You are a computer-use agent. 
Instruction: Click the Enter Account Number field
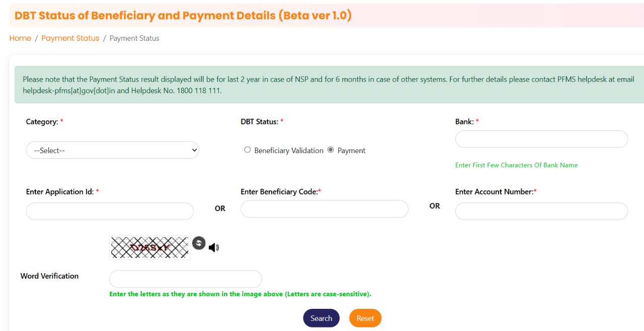(541, 211)
